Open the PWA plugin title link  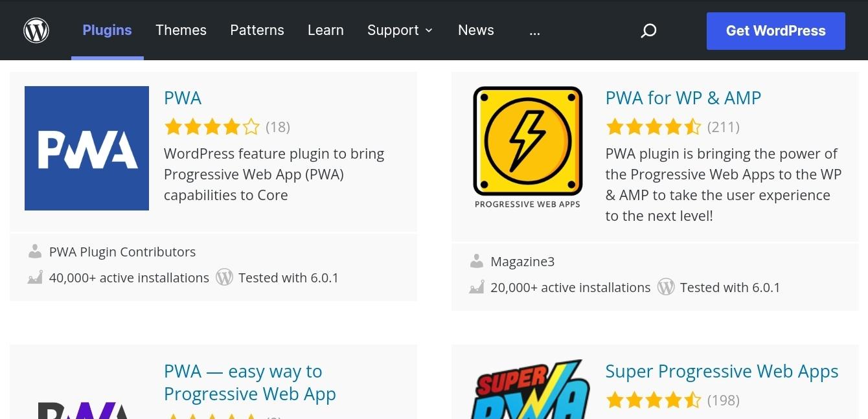click(x=183, y=98)
